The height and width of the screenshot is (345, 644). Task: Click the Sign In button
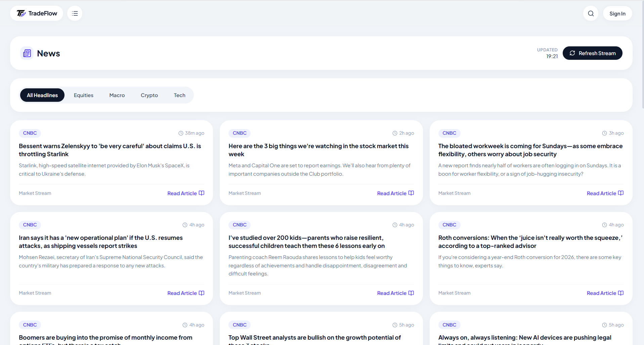617,13
